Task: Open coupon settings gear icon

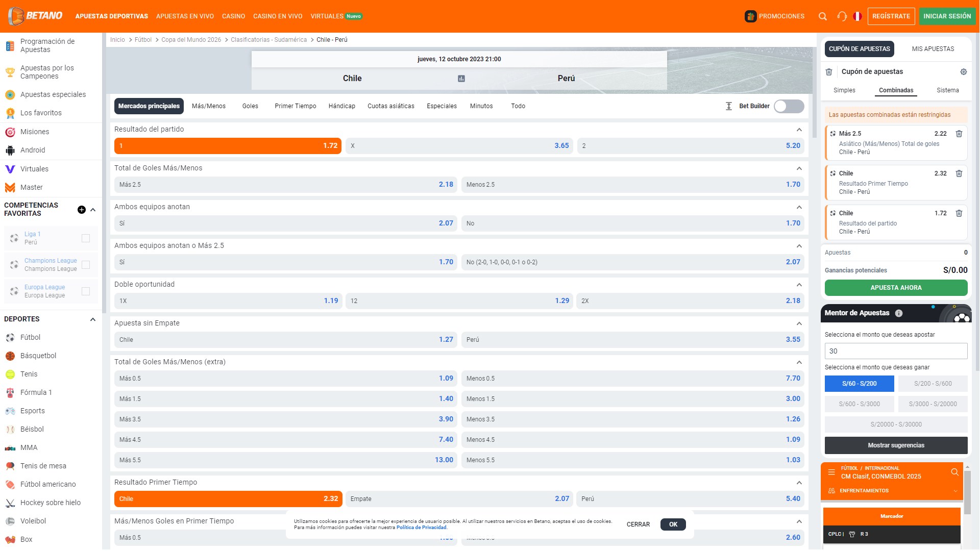Action: [x=964, y=72]
